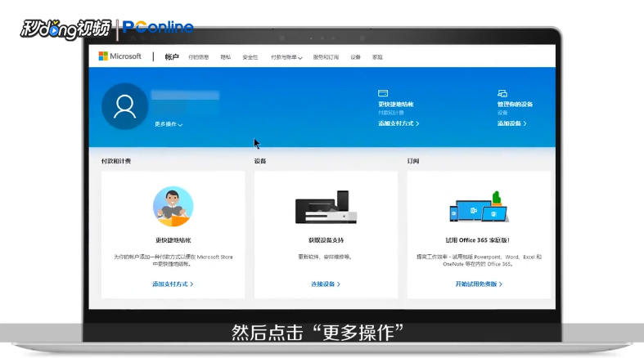Expand 更多操作 dropdown
The image size is (644, 358).
[169, 124]
